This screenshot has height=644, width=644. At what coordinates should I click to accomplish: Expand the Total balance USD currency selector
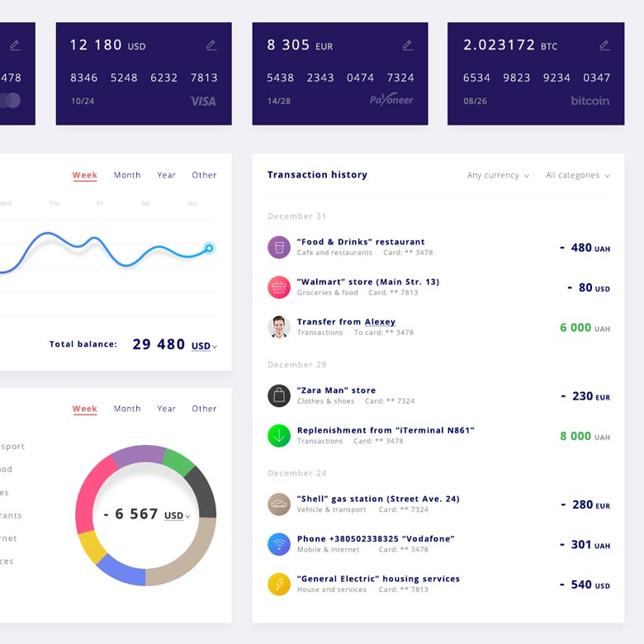pyautogui.click(x=204, y=347)
